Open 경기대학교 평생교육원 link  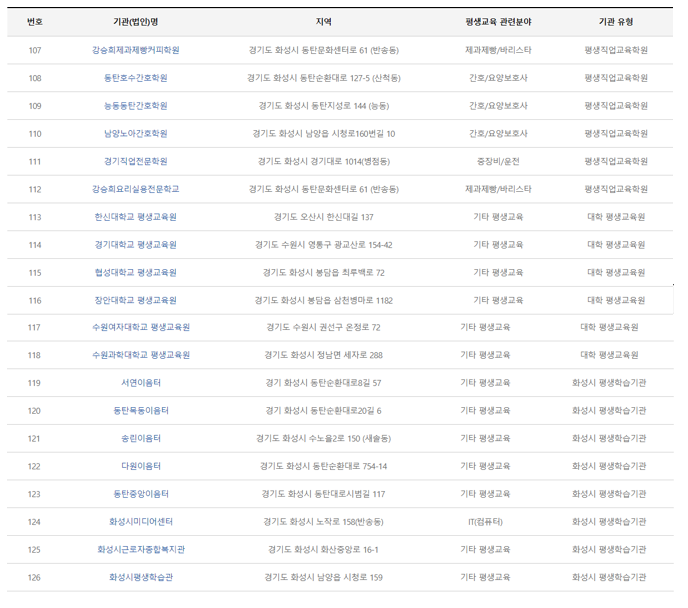coord(136,245)
